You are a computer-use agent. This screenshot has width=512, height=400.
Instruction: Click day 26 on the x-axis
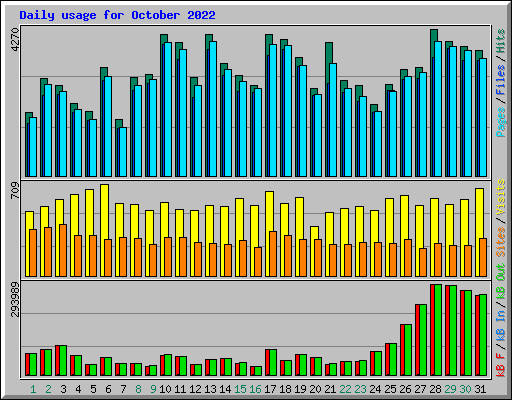click(x=405, y=389)
